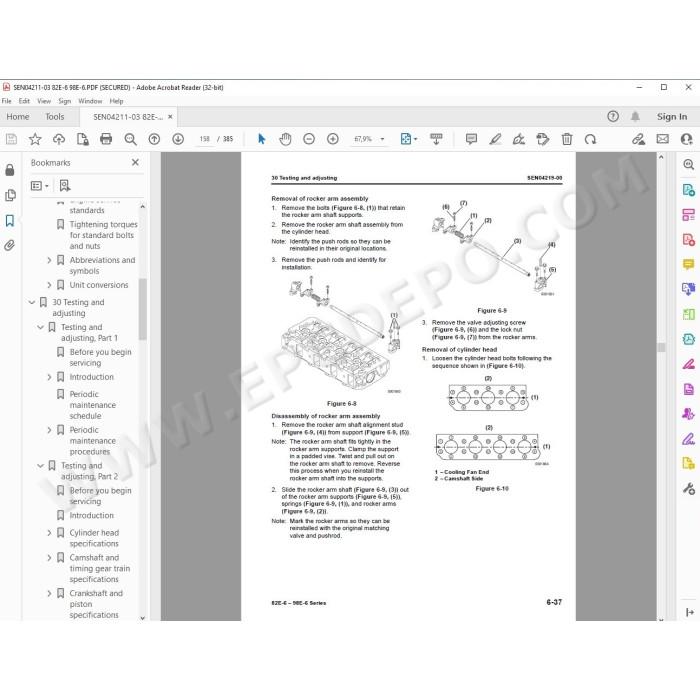Screen dimensions: 700x700
Task: Open the Page Thumbnails panel icon
Action: [x=10, y=195]
